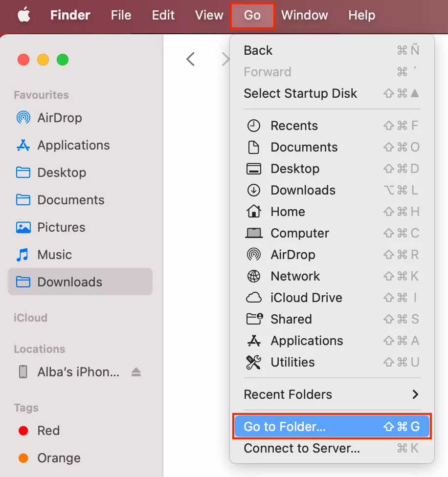Click the AirDrop icon in sidebar
448x477 pixels.
[23, 118]
